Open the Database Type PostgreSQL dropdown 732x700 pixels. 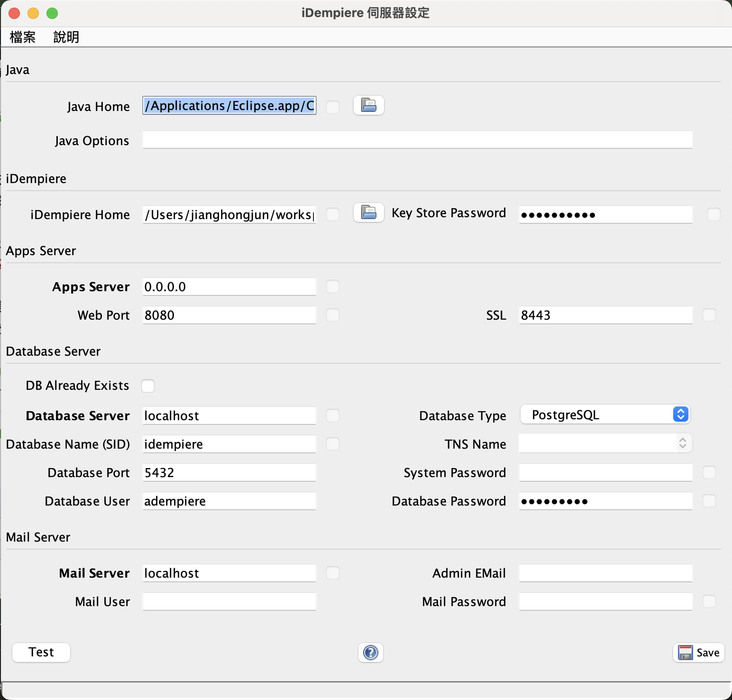[605, 414]
